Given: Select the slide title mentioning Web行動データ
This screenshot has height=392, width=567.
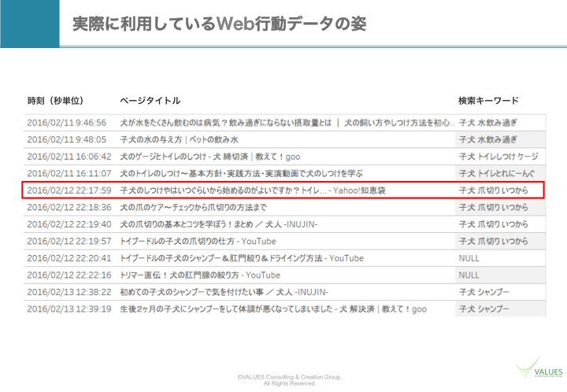Looking at the screenshot, I should 218,24.
